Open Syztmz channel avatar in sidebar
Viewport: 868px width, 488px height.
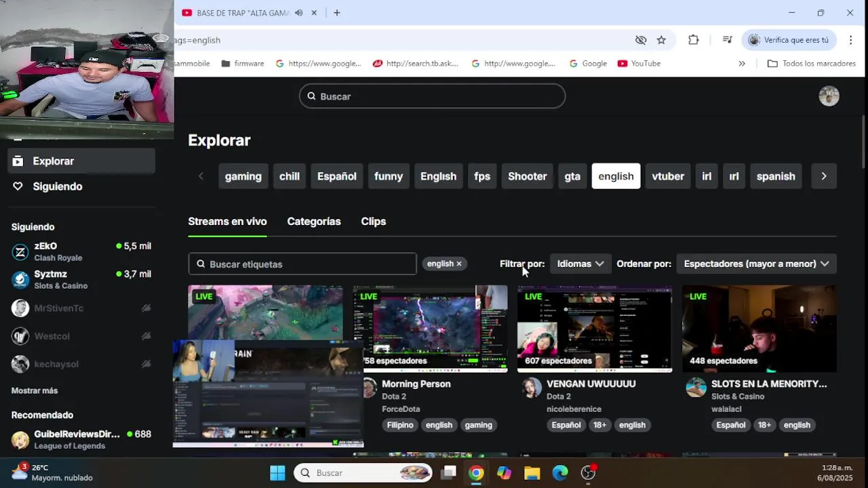coord(20,280)
